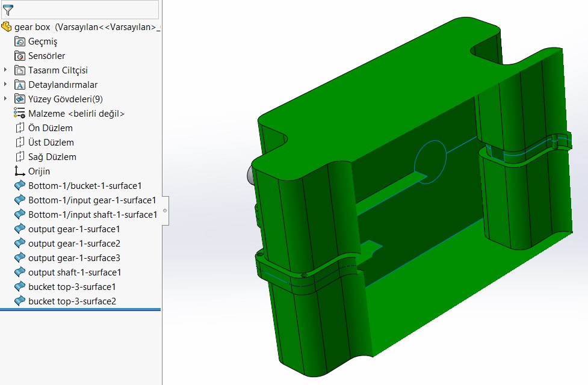Image resolution: width=588 pixels, height=385 pixels.
Task: Click surface icon of output shaft-1-surface1
Action: click(19, 272)
